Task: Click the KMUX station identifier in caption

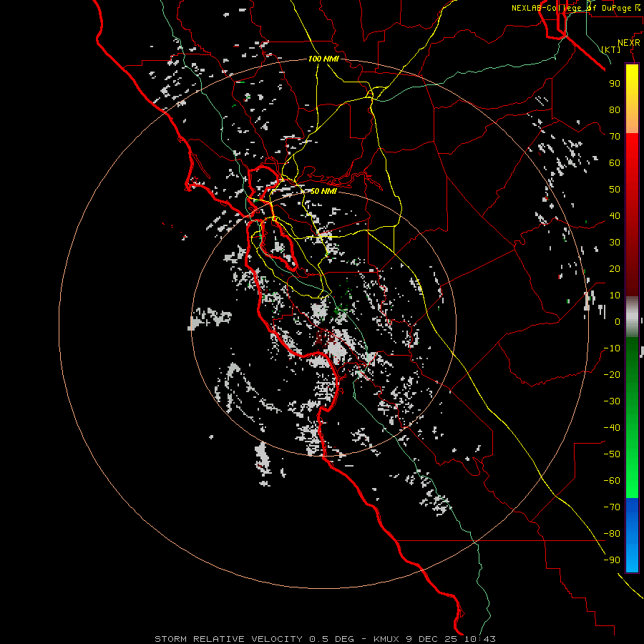Action: coord(386,639)
